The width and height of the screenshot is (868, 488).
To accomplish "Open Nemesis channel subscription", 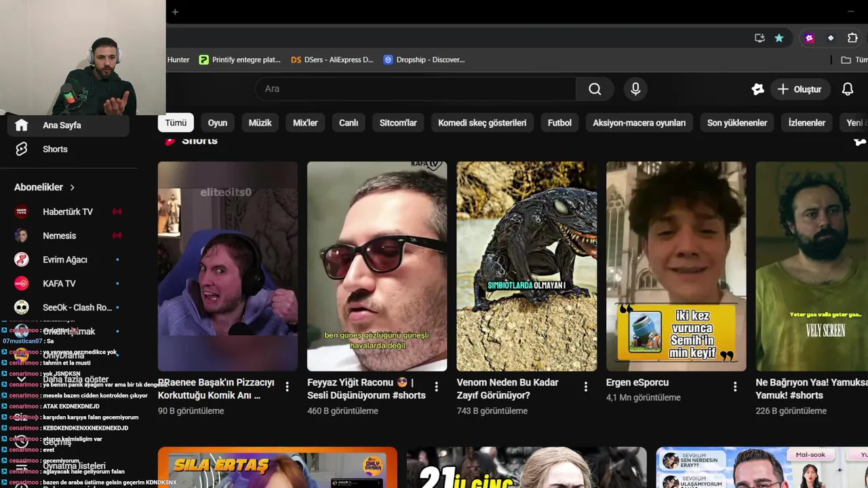I will coord(68,236).
